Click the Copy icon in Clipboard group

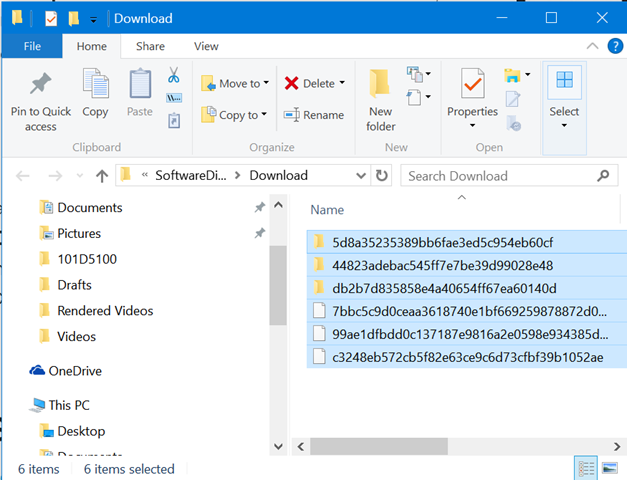click(95, 83)
